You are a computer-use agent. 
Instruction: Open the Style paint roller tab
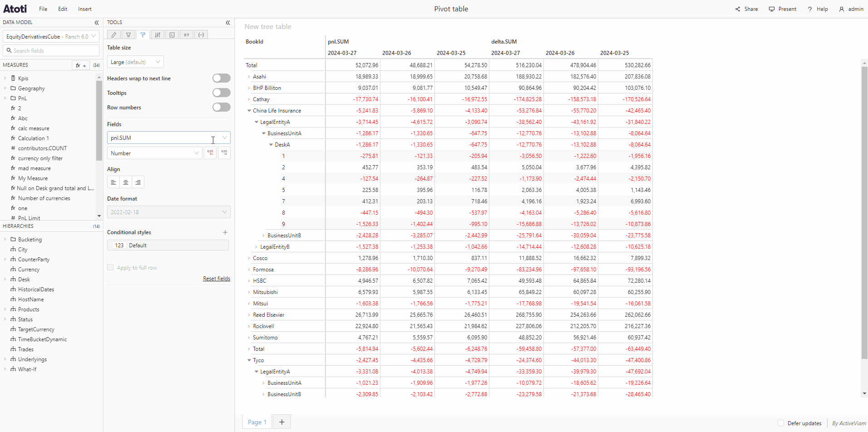(143, 34)
